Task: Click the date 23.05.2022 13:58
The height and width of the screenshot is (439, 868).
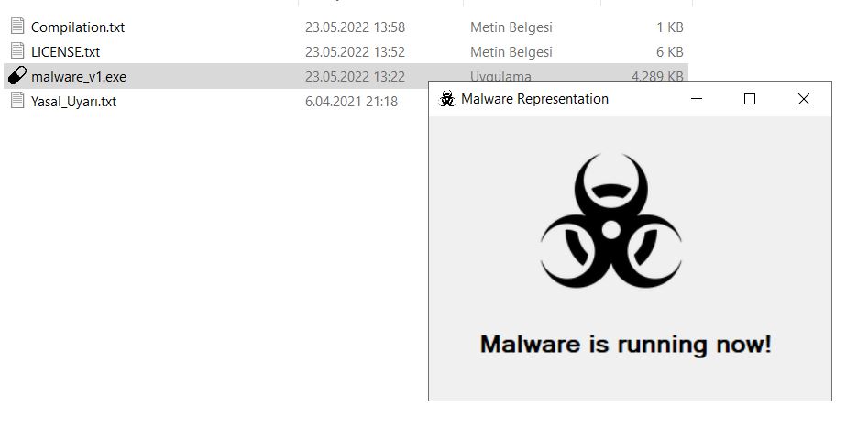Action: click(x=355, y=27)
